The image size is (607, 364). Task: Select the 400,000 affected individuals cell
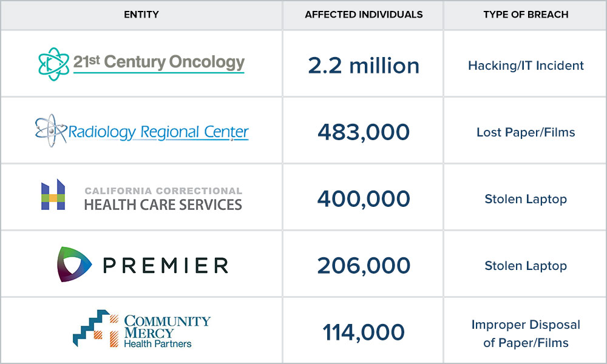tap(364, 199)
